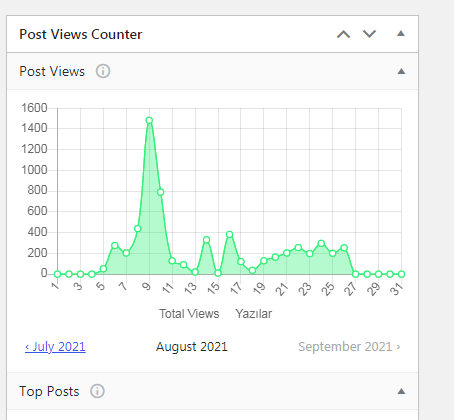Move Post Views Counter widget up

pyautogui.click(x=343, y=34)
